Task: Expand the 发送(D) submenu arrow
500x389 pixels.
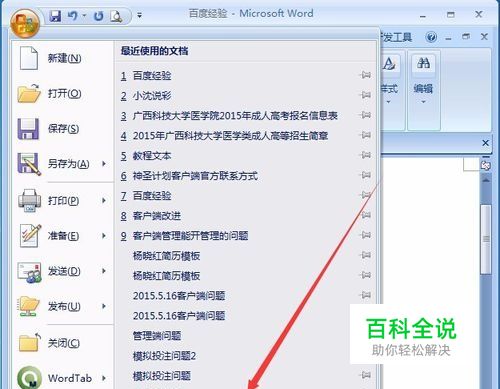Action: coord(104,271)
